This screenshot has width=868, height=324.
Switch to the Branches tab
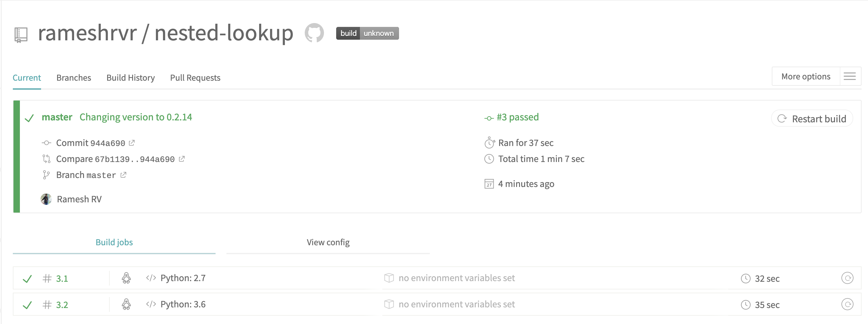pos(74,78)
